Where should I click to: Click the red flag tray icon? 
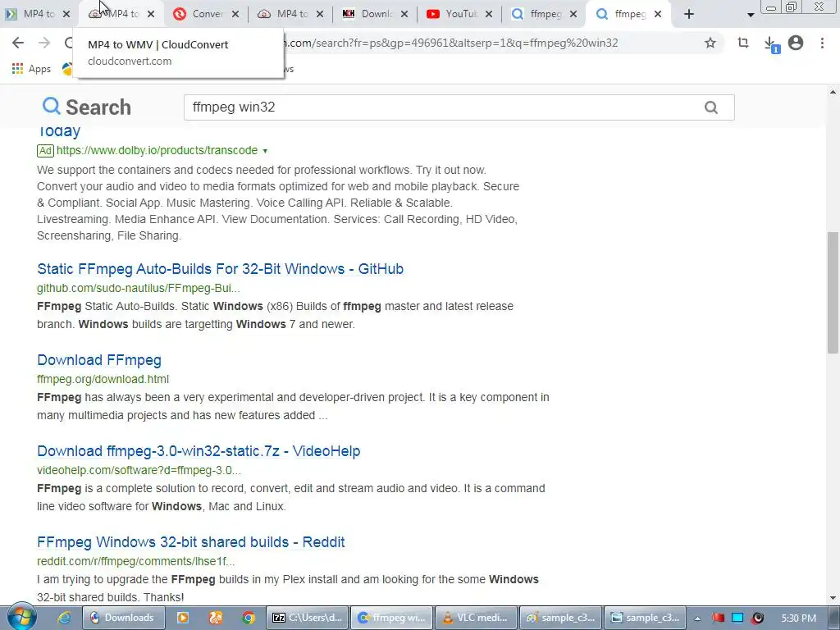[x=718, y=618]
